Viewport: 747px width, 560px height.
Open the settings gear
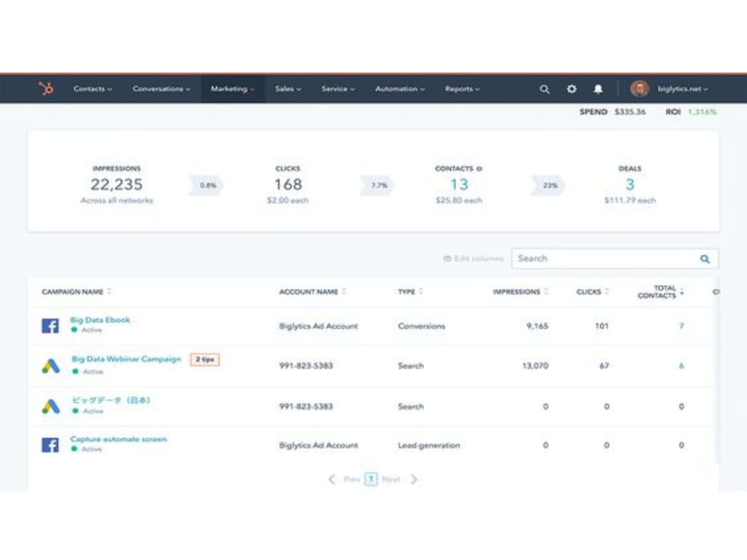571,89
